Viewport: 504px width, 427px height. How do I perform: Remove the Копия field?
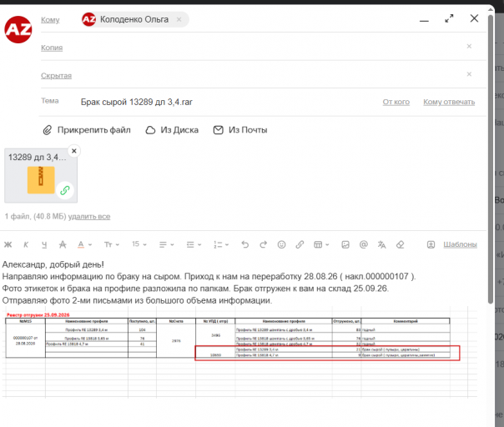click(x=469, y=46)
